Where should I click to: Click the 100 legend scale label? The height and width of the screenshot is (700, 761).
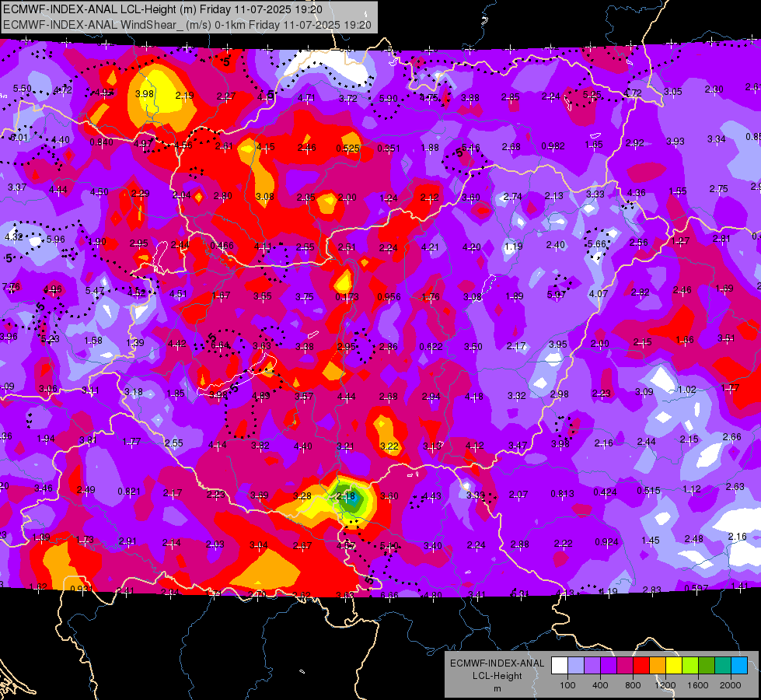pos(567,685)
